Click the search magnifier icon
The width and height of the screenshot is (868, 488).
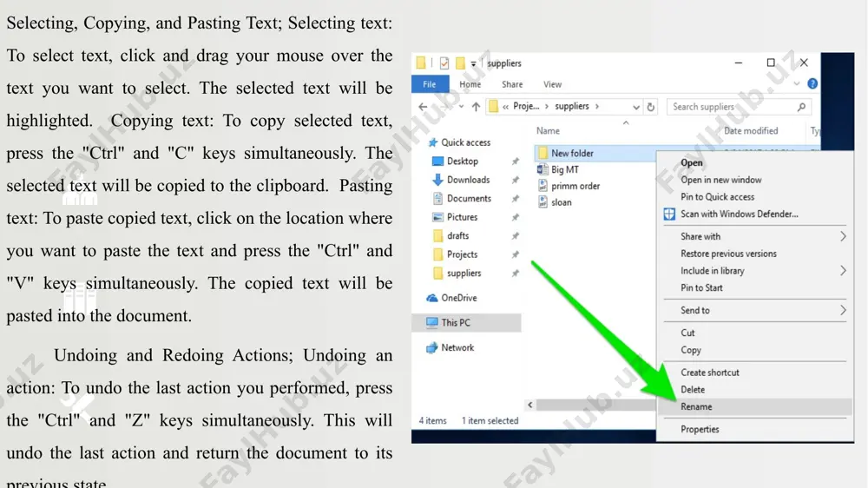[x=801, y=107]
